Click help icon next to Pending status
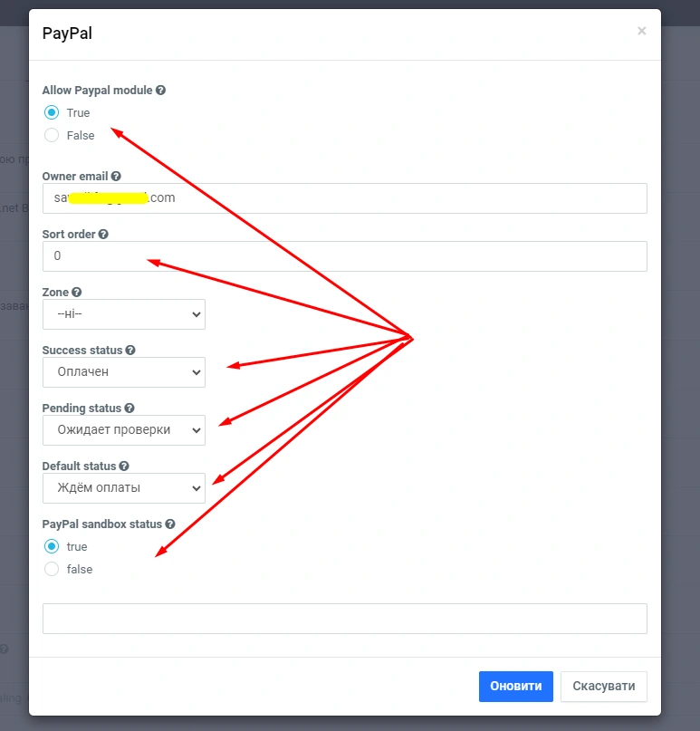 tap(129, 409)
